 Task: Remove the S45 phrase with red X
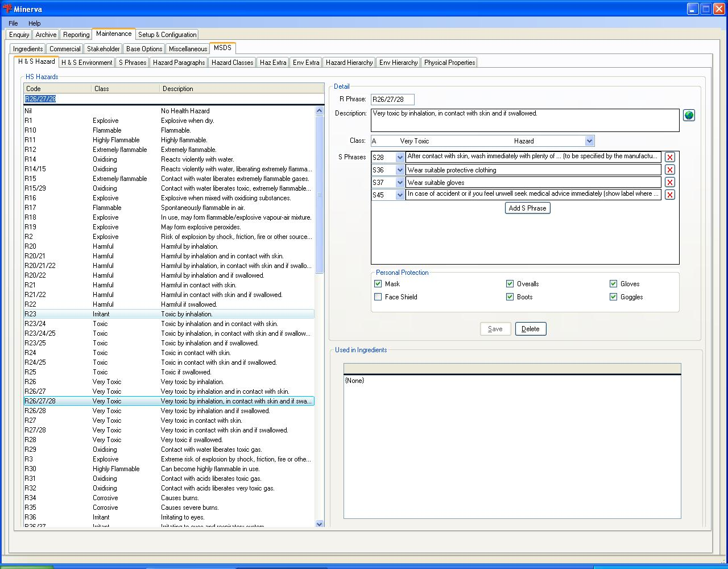pyautogui.click(x=670, y=195)
